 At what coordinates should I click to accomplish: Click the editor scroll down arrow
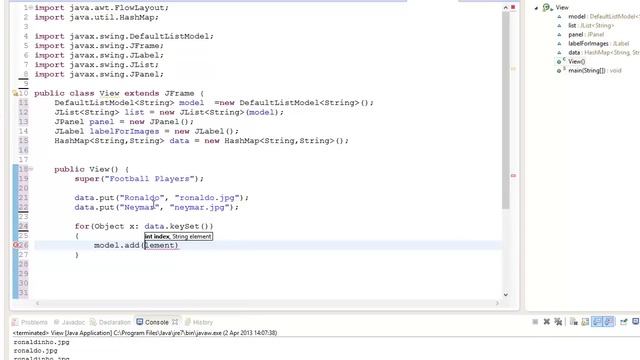pos(505,294)
